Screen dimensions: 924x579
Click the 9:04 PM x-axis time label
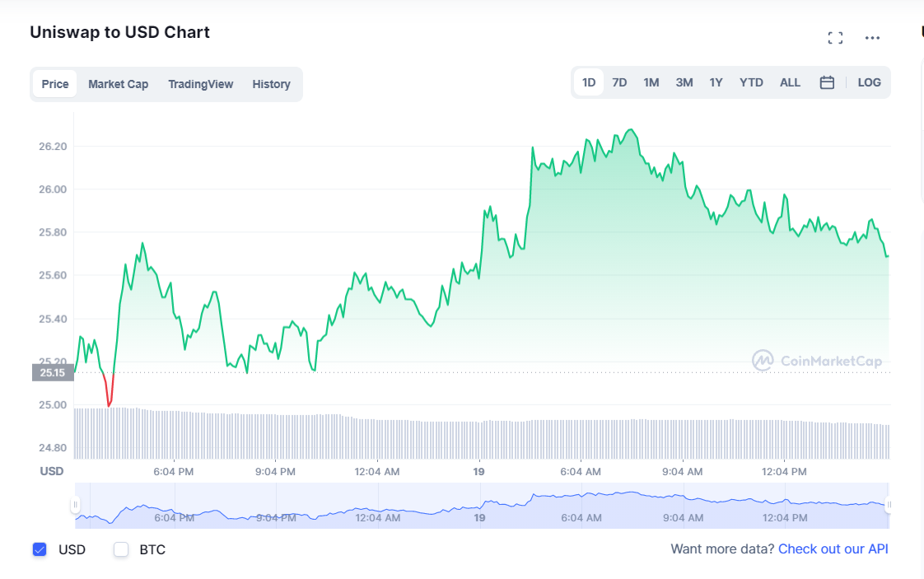(x=275, y=472)
